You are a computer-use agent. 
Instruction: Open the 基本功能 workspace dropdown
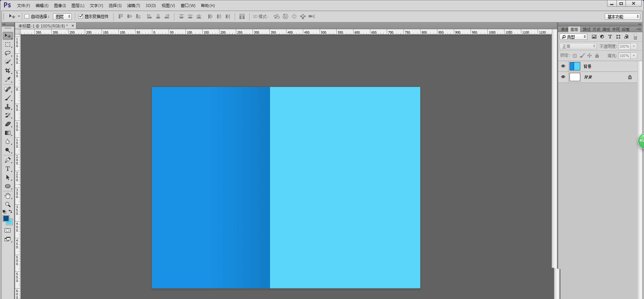623,17
